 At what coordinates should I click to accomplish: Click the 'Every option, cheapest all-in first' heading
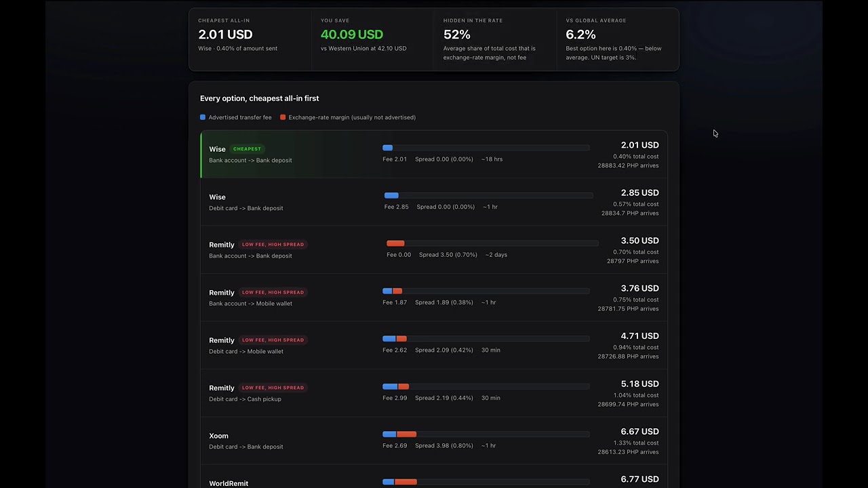point(259,98)
